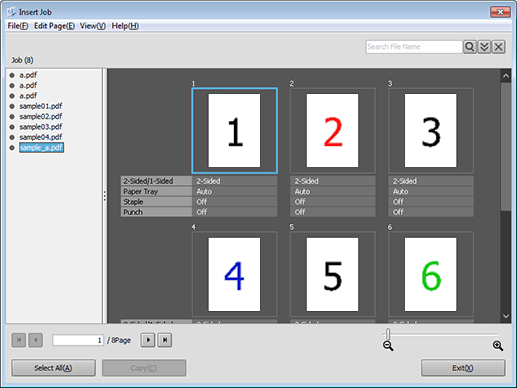The height and width of the screenshot is (388, 517).
Task: Click the zoom out magnifier icon
Action: click(388, 346)
